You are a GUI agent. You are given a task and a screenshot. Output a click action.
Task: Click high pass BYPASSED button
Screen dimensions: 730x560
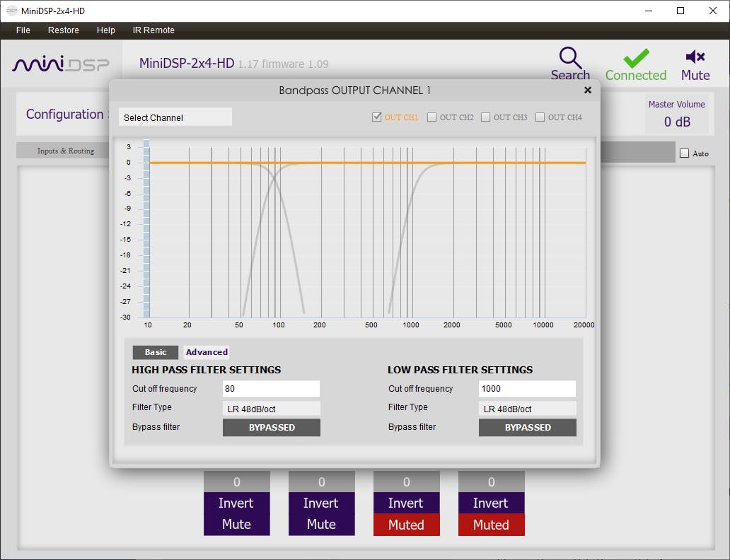271,428
